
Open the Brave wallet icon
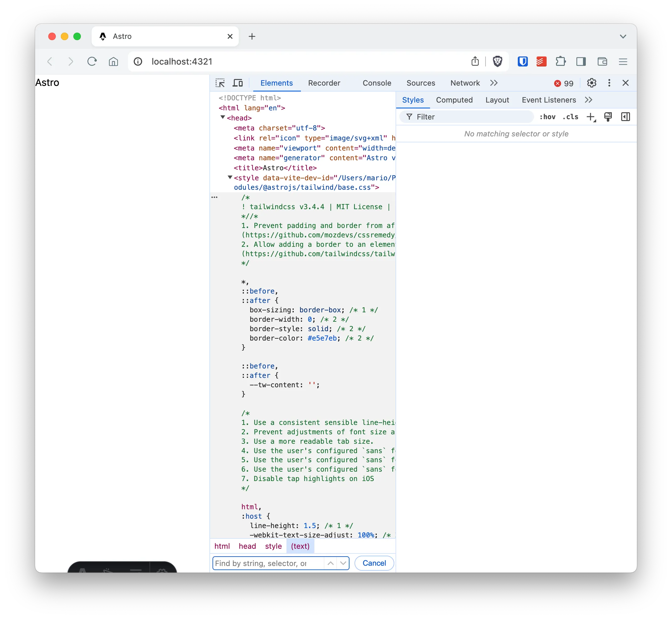[602, 62]
